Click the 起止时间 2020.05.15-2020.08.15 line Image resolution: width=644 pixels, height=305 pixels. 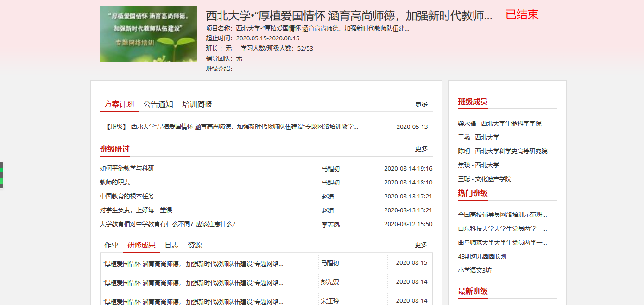(x=253, y=38)
